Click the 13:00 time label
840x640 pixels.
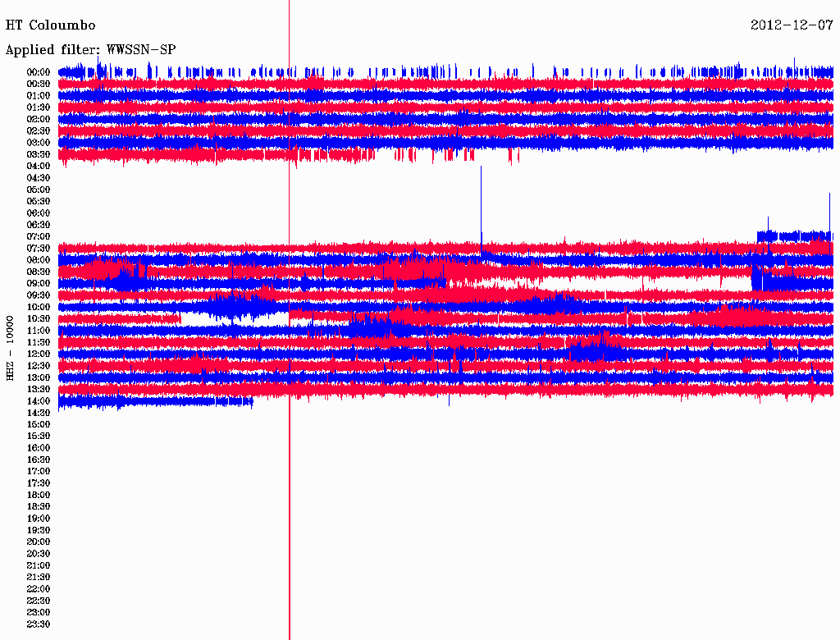[39, 377]
